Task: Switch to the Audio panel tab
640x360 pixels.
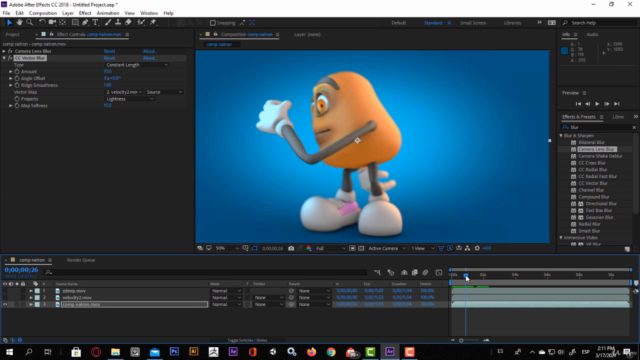Action: (592, 35)
